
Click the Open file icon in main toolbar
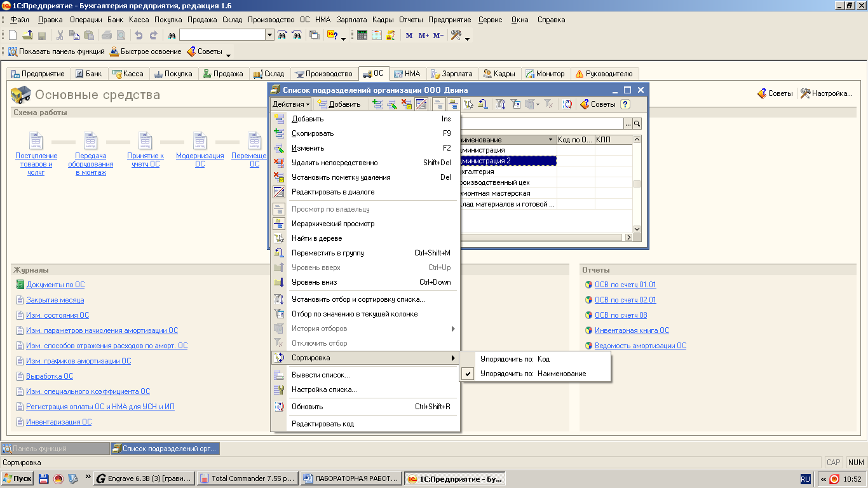click(27, 36)
